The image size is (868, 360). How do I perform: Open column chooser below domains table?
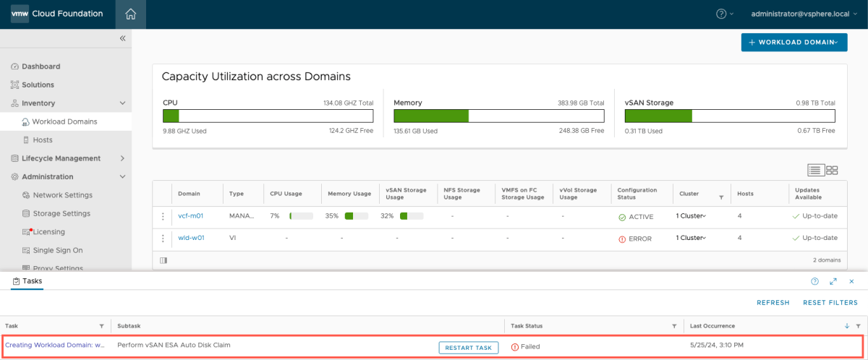click(163, 260)
